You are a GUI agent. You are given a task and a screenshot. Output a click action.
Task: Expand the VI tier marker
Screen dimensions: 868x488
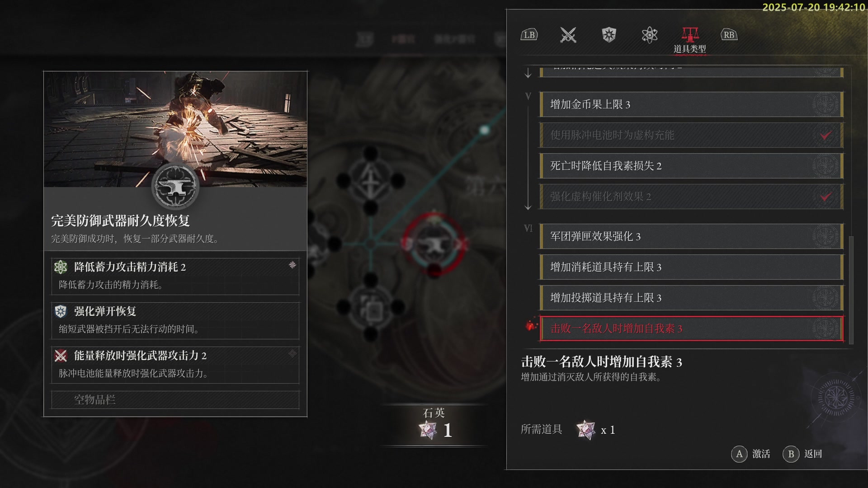528,228
